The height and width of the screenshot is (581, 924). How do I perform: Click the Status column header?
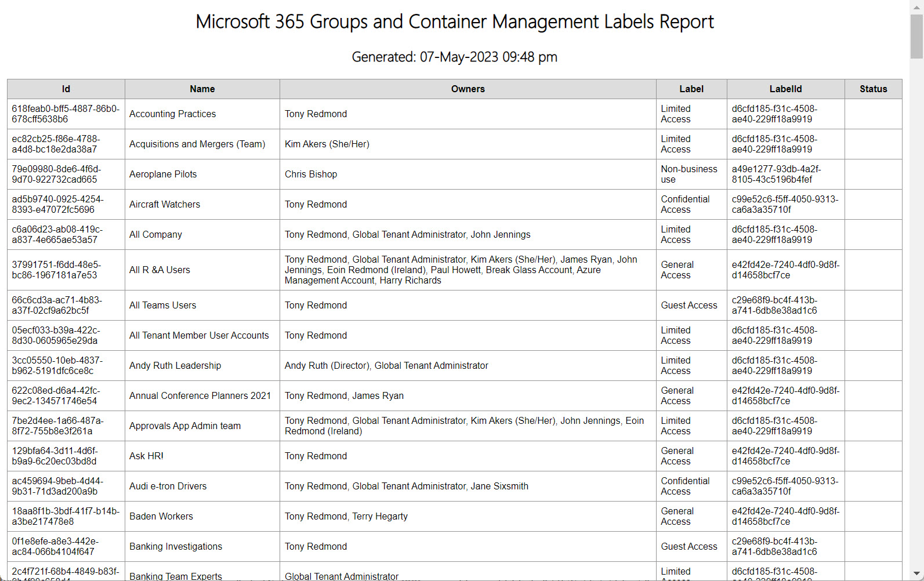[x=873, y=89]
